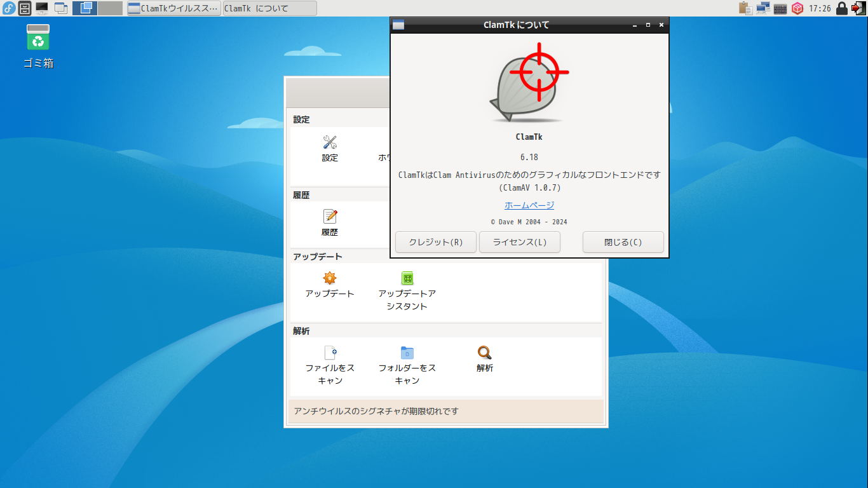Click the version number 6.18 in the About dialog
868x488 pixels.
click(529, 157)
